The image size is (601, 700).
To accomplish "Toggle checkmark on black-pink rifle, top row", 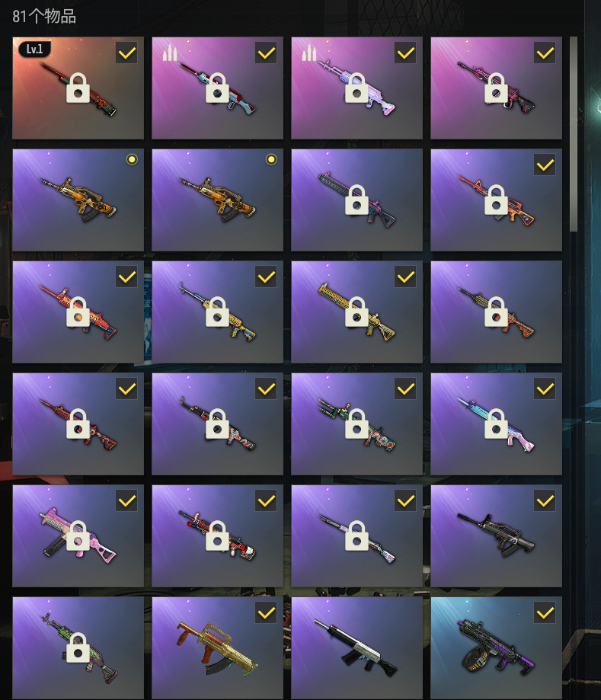I will (545, 53).
